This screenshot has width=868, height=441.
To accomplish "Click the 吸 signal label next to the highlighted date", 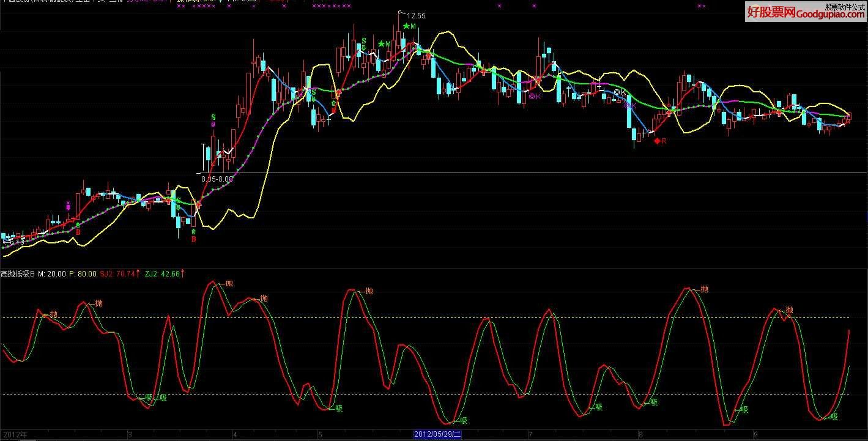I will point(464,420).
